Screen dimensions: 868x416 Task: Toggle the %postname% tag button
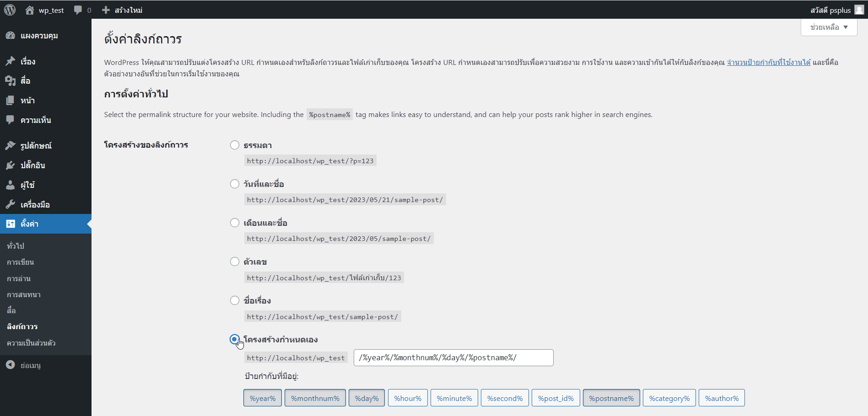[611, 398]
